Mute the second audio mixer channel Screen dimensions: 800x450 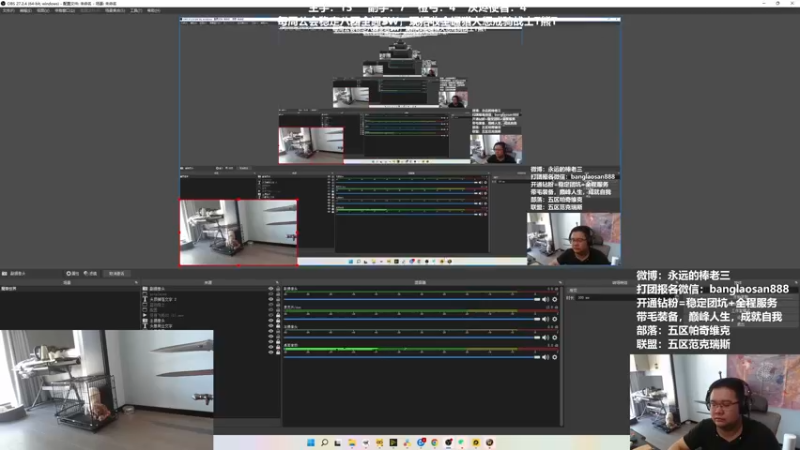click(x=546, y=319)
